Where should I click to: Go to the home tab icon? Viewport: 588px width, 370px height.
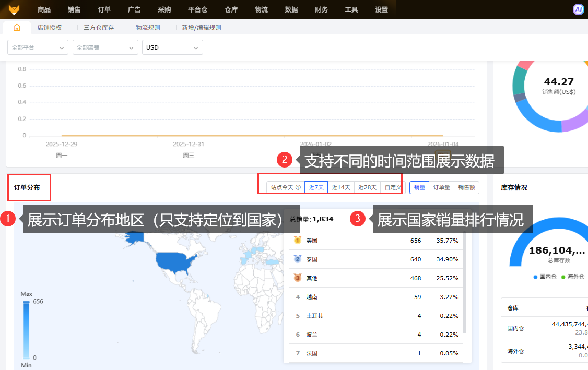click(x=17, y=27)
